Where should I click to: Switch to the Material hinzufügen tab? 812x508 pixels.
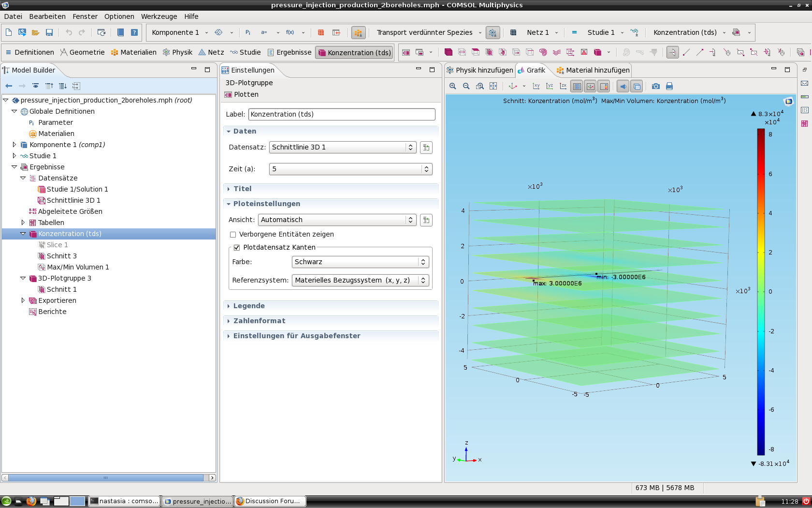[x=594, y=70]
